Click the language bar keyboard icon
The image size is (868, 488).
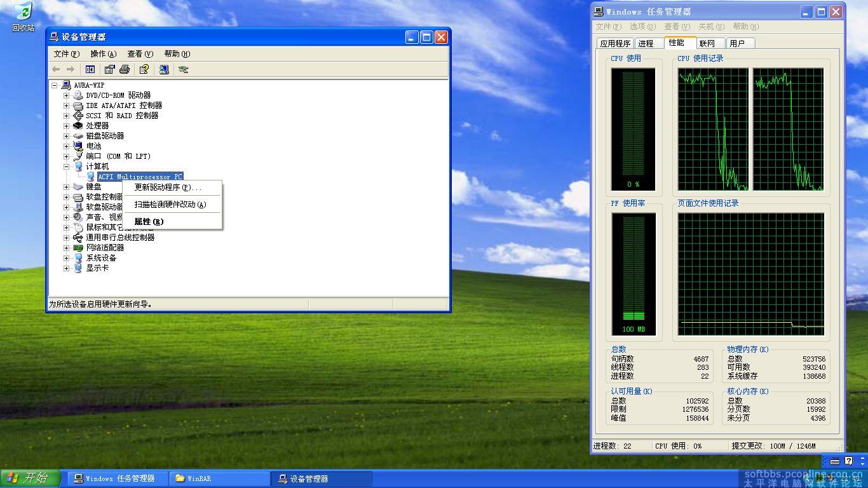tap(835, 461)
